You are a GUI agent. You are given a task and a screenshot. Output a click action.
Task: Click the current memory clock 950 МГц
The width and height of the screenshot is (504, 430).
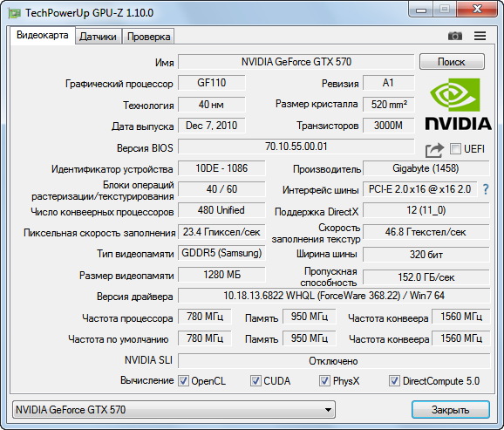click(310, 317)
